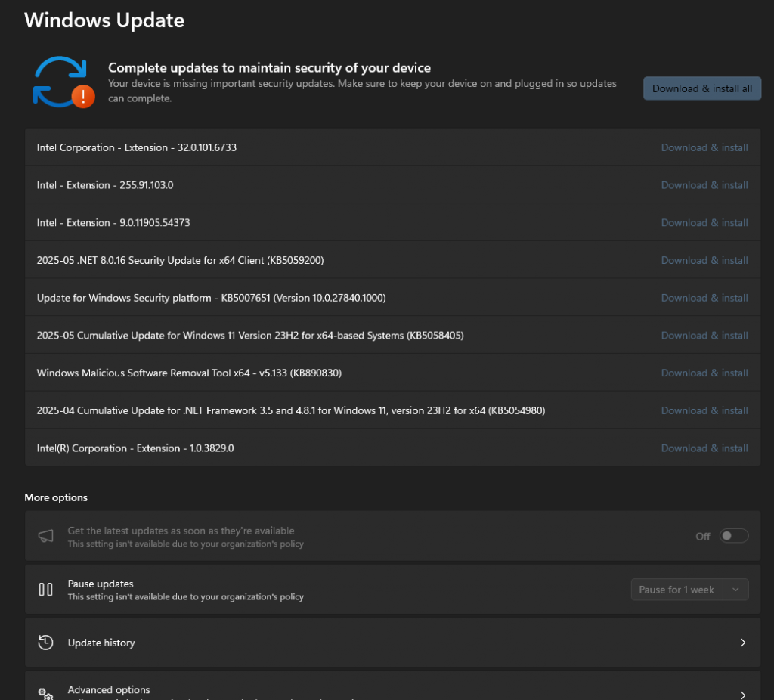Click the megaphone latest updates icon

(x=46, y=537)
